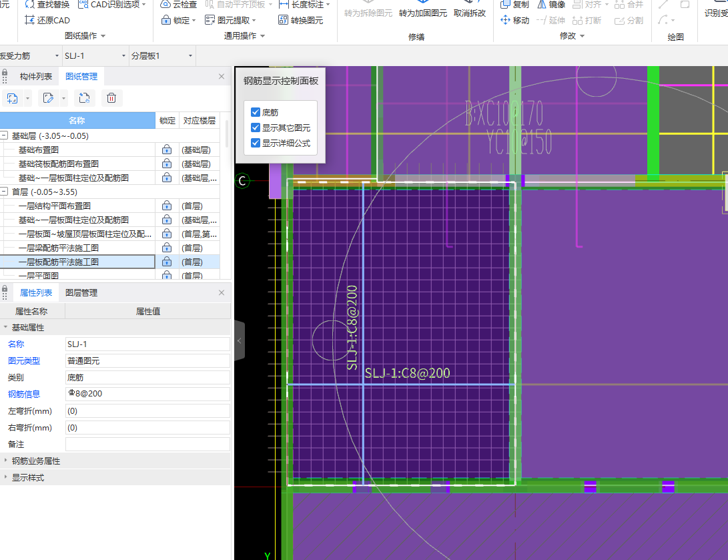Screen dimensions: 728x560
Task: Collapse the 首层 (-0.05~3.55) tree node
Action: click(x=5, y=192)
